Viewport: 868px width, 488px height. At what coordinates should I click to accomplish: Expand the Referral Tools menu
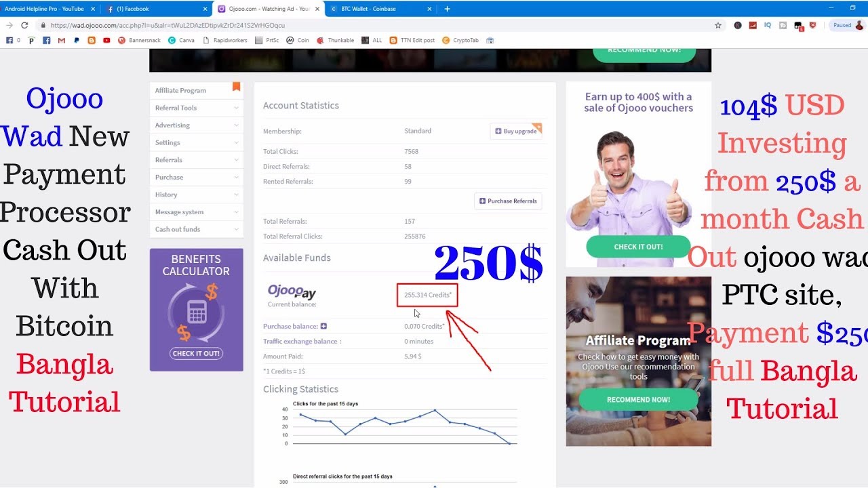196,108
